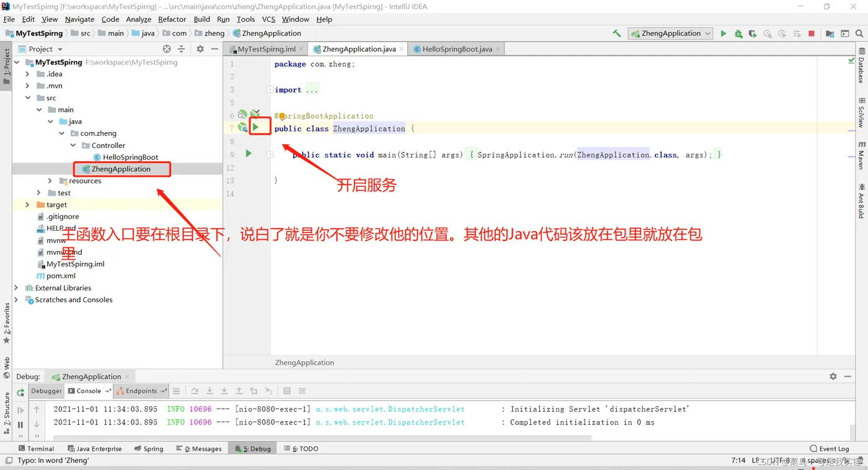Run with Coverage from the toolbar
868x470 pixels.
pos(753,33)
